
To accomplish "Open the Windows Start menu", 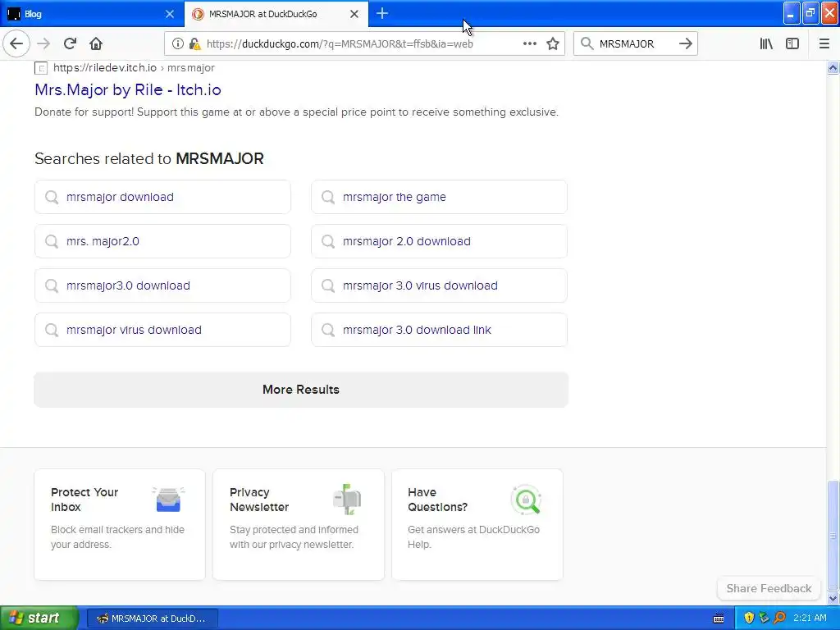I will point(39,618).
